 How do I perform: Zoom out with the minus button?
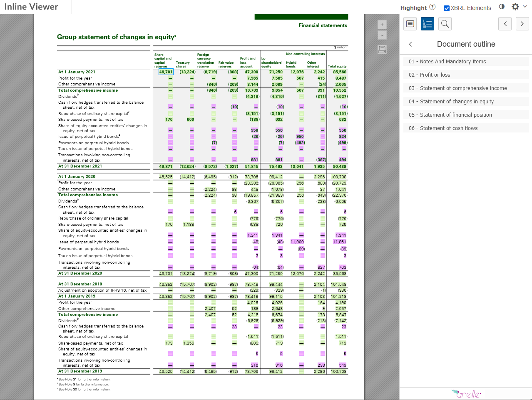pyautogui.click(x=382, y=35)
